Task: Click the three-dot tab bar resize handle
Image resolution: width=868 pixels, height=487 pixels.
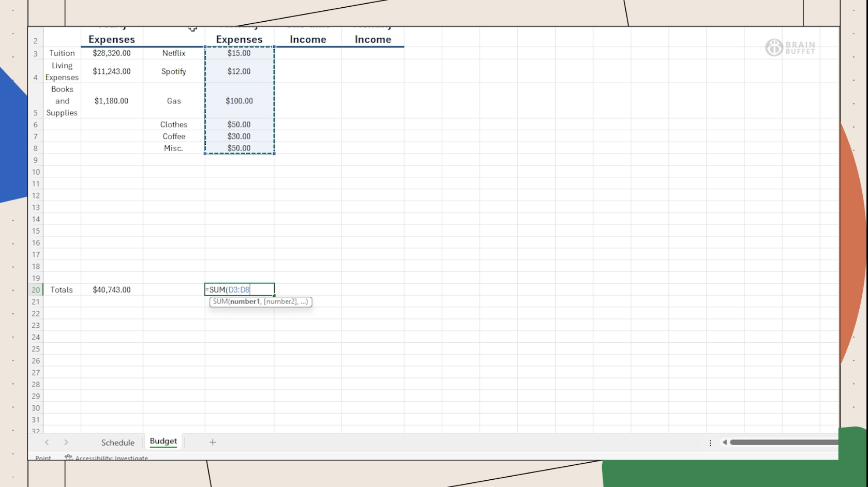Action: point(710,443)
